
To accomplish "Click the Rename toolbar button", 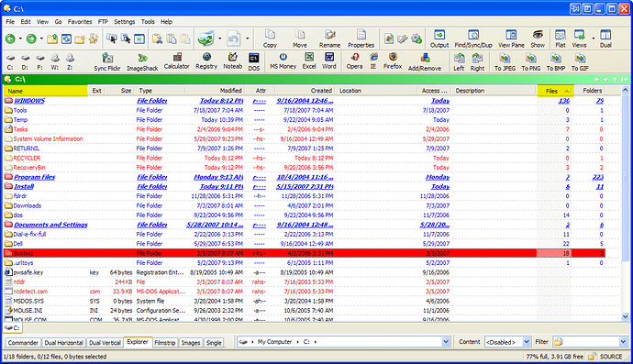I will pos(330,39).
